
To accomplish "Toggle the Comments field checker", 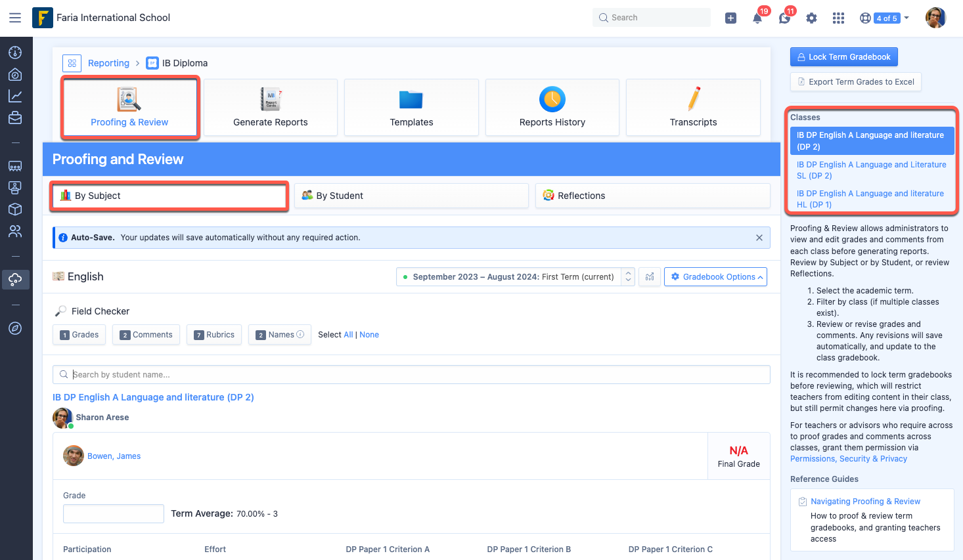I will point(146,335).
